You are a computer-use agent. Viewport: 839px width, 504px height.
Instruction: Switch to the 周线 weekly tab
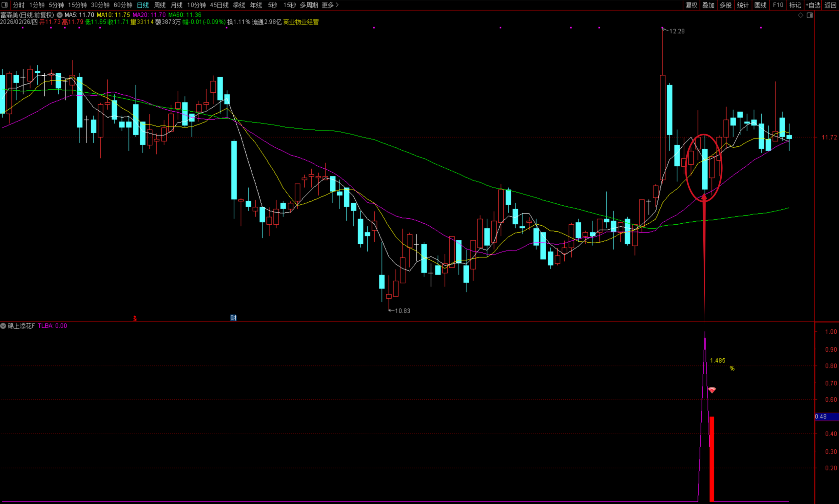(x=160, y=5)
